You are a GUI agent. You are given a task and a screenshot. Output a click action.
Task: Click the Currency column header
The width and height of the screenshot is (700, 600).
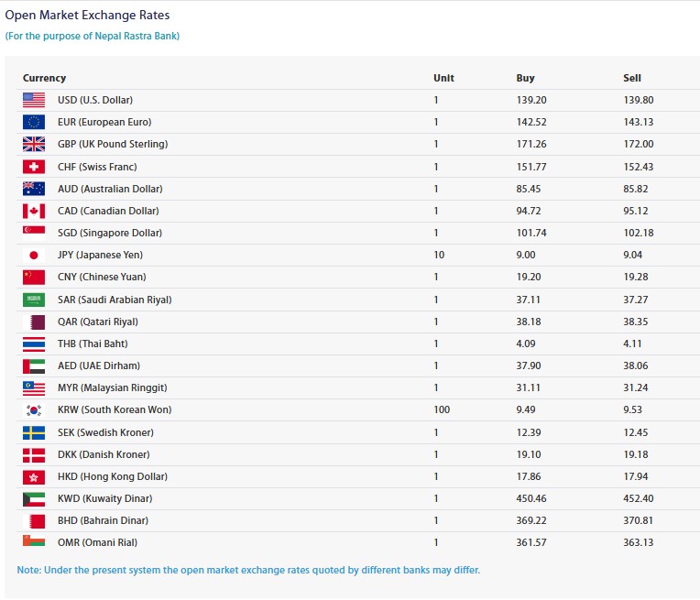pyautogui.click(x=44, y=78)
